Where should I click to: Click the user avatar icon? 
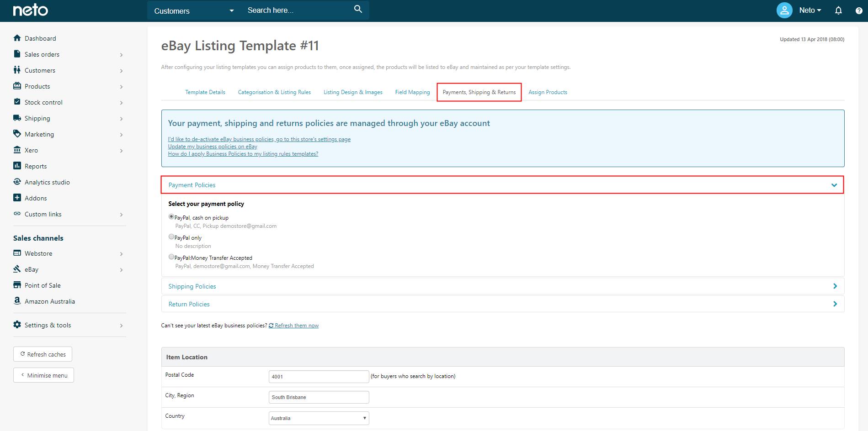(784, 10)
